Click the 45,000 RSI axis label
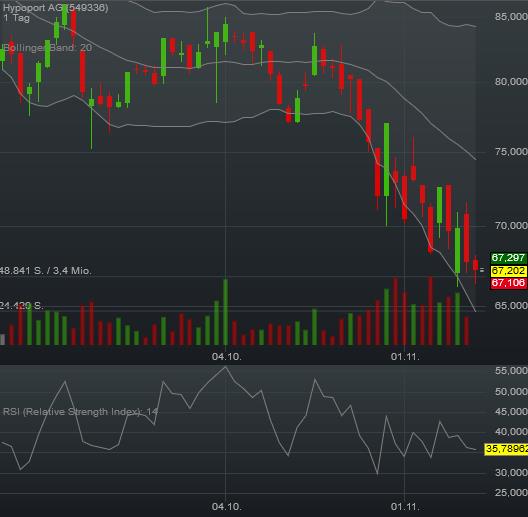528x517 pixels. [x=511, y=411]
